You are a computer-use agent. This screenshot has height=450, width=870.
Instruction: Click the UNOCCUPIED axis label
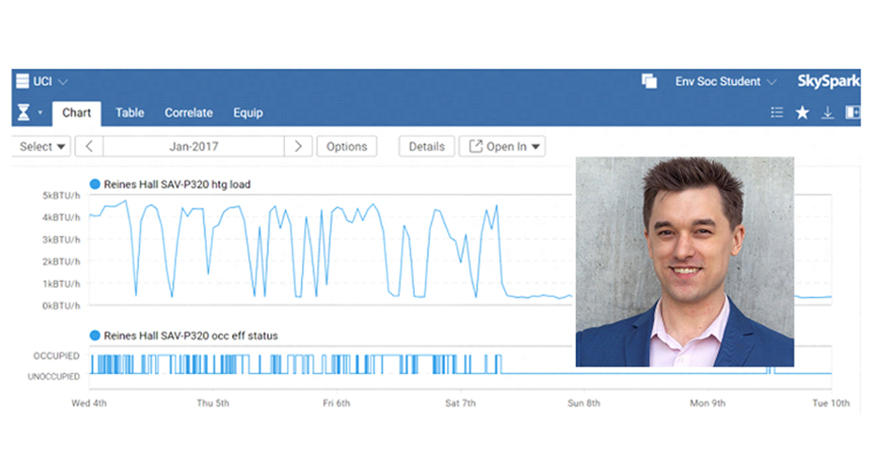pos(54,377)
